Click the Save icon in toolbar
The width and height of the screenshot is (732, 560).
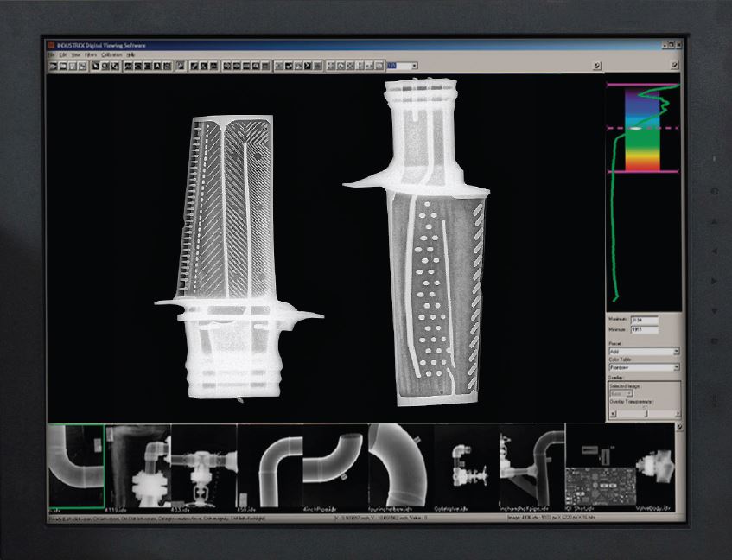pos(63,66)
